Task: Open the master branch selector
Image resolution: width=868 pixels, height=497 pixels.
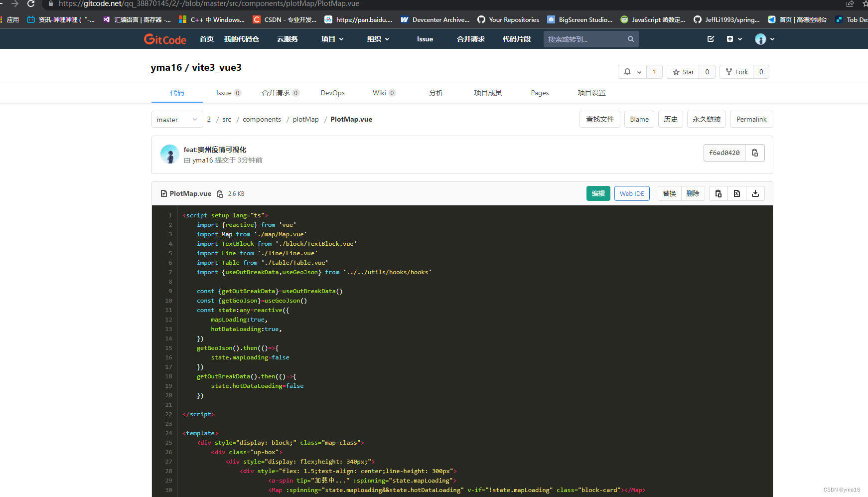Action: pos(177,120)
